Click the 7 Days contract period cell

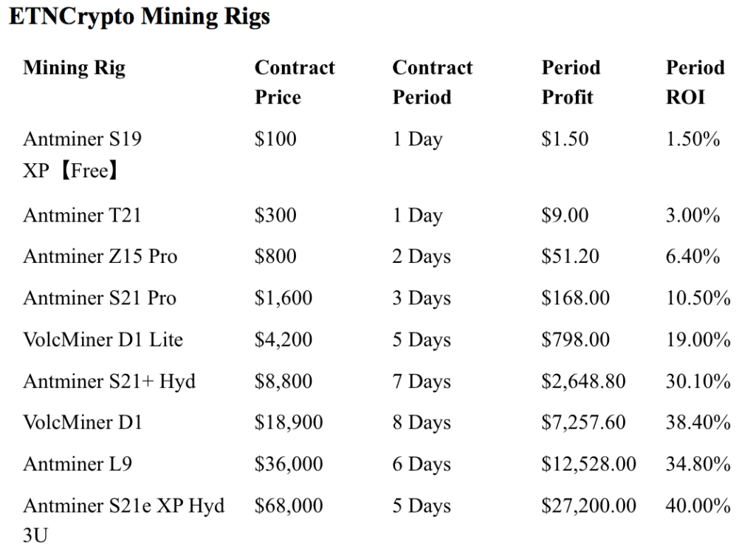(x=421, y=382)
